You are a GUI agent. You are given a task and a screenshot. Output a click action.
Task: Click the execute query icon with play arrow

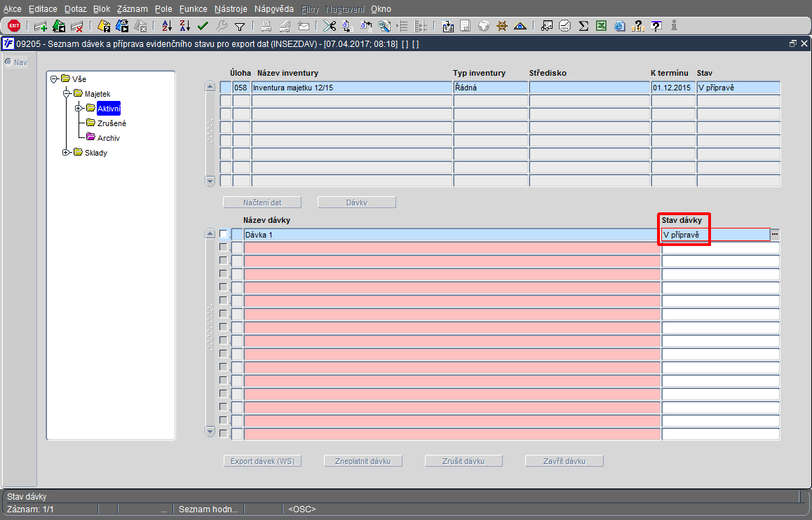pyautogui.click(x=122, y=26)
